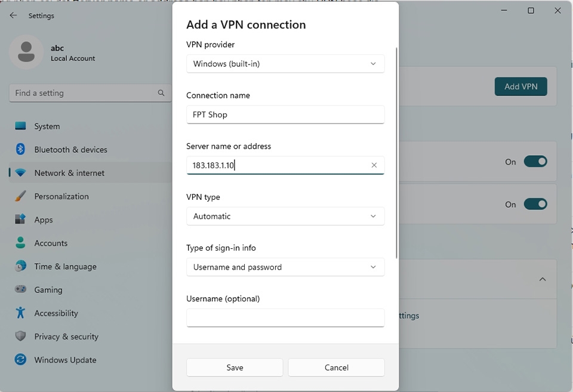Click the Add VPN button
This screenshot has height=392, width=573.
520,87
